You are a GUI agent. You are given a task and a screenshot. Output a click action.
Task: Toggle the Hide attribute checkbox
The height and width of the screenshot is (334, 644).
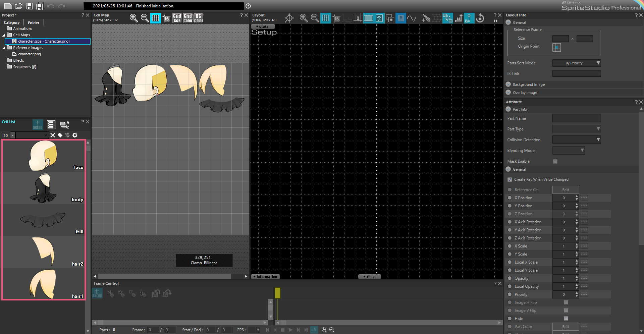(566, 319)
